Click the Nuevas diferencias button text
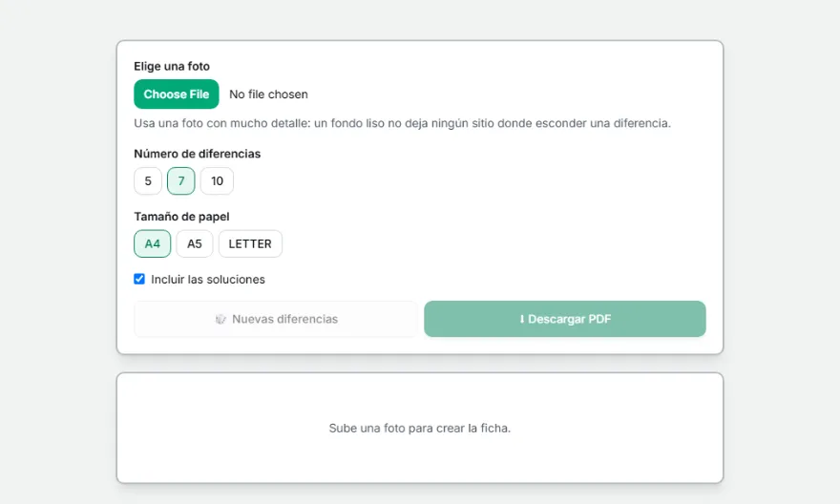Screen dimensions: 840x504 [x=285, y=319]
